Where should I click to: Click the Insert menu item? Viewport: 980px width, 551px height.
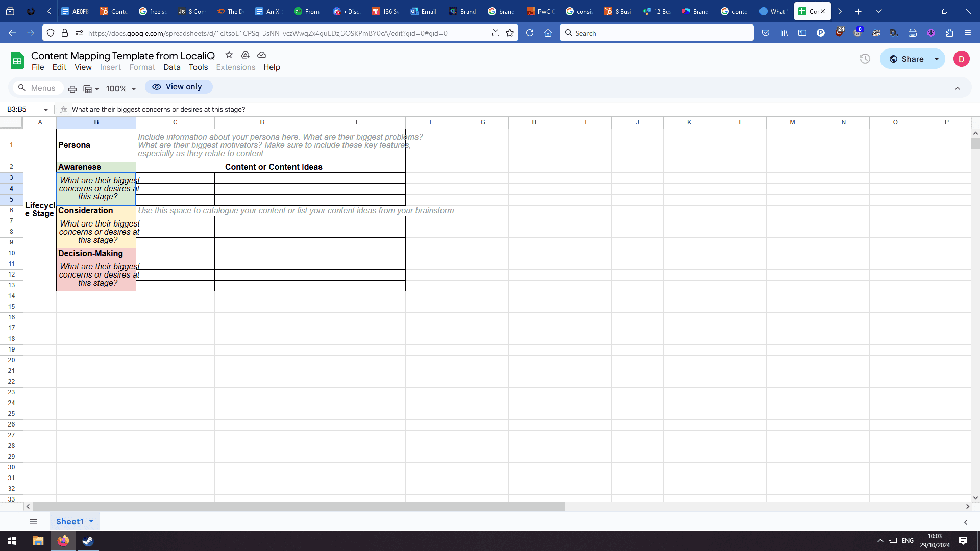point(110,67)
